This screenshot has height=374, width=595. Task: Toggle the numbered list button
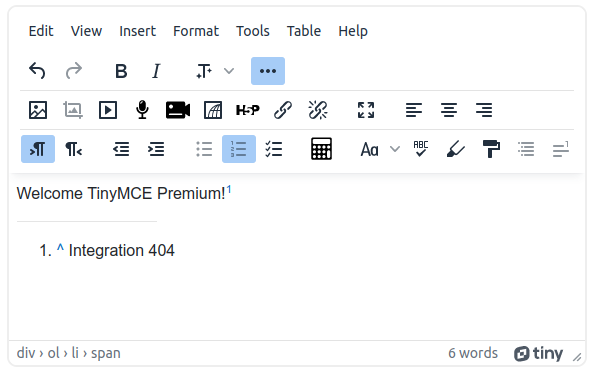point(239,149)
